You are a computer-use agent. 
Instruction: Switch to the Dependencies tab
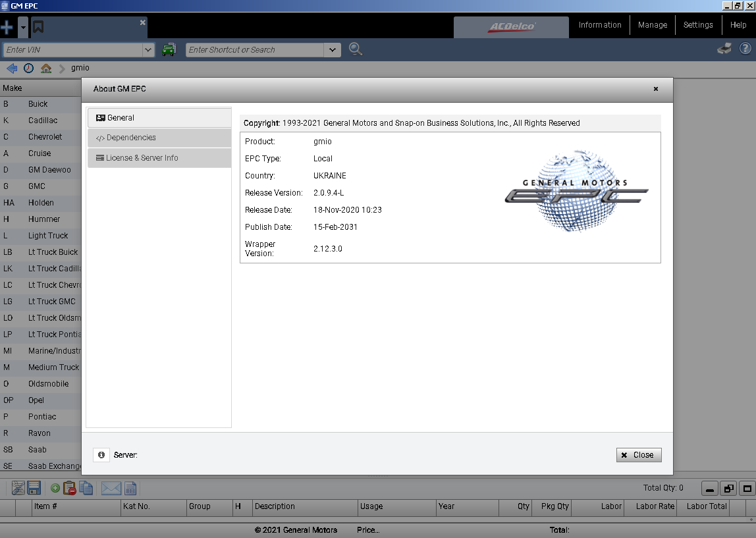pos(159,138)
